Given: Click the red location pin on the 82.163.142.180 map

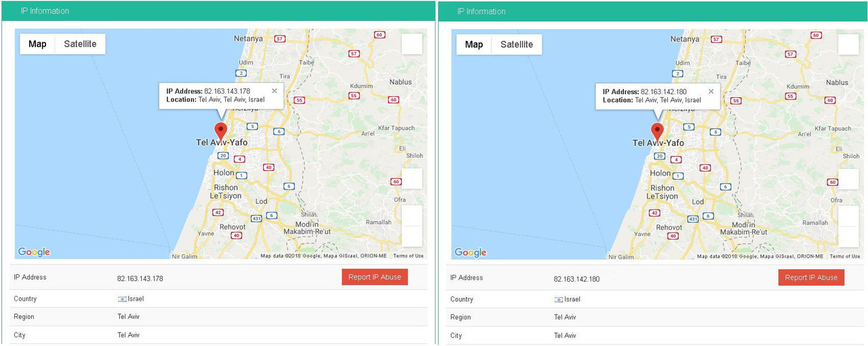Looking at the screenshot, I should tap(657, 131).
